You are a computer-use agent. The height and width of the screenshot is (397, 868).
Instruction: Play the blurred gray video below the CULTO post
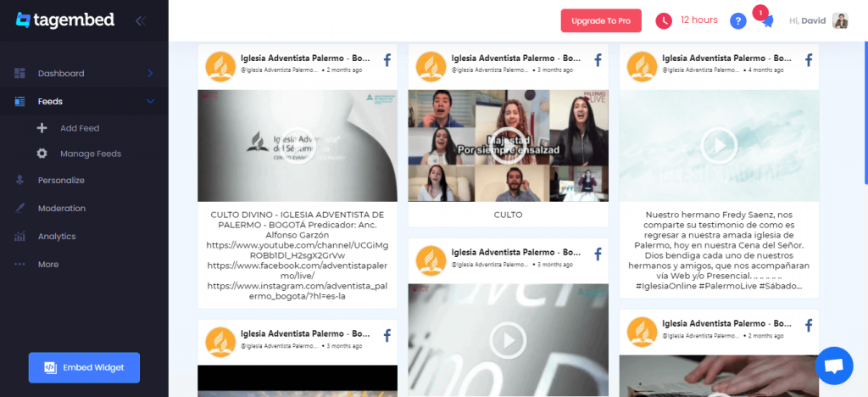[x=509, y=340]
